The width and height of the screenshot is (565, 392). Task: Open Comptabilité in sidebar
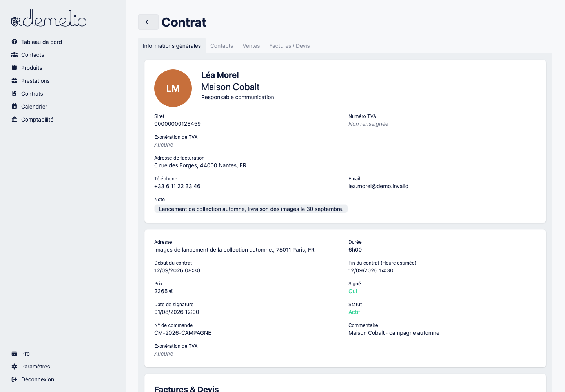37,120
